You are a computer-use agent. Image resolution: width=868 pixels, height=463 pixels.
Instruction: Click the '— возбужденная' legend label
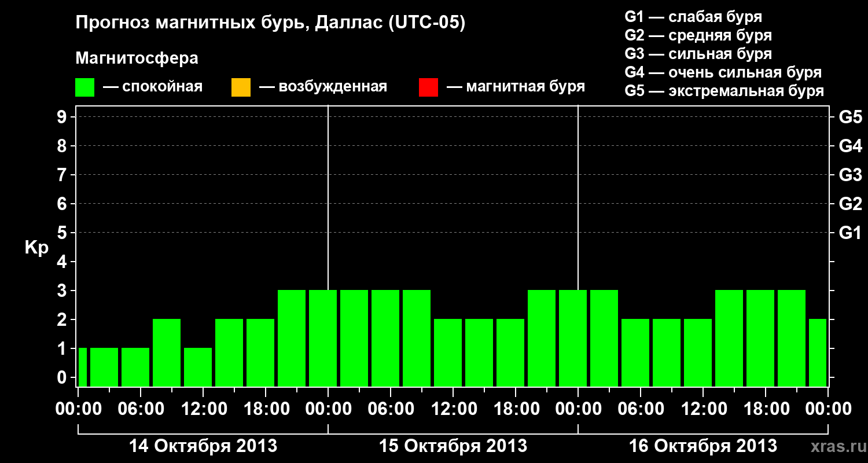coord(323,87)
